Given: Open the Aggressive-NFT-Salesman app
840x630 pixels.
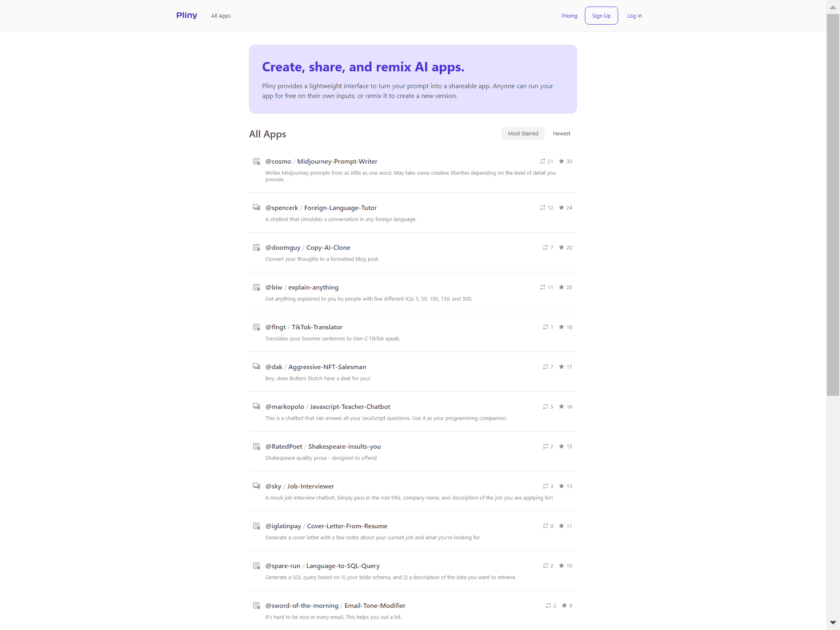Looking at the screenshot, I should [327, 367].
